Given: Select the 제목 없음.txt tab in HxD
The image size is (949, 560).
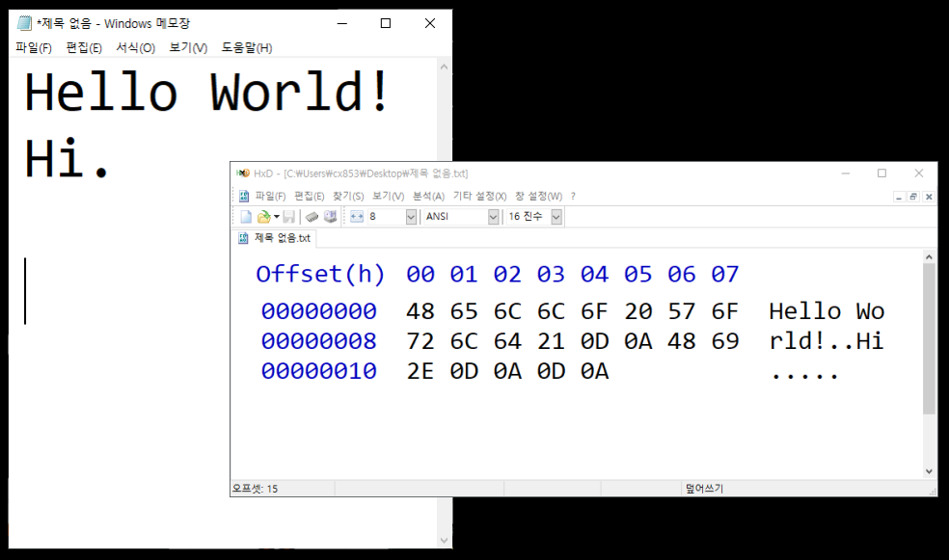Looking at the screenshot, I should pyautogui.click(x=276, y=238).
